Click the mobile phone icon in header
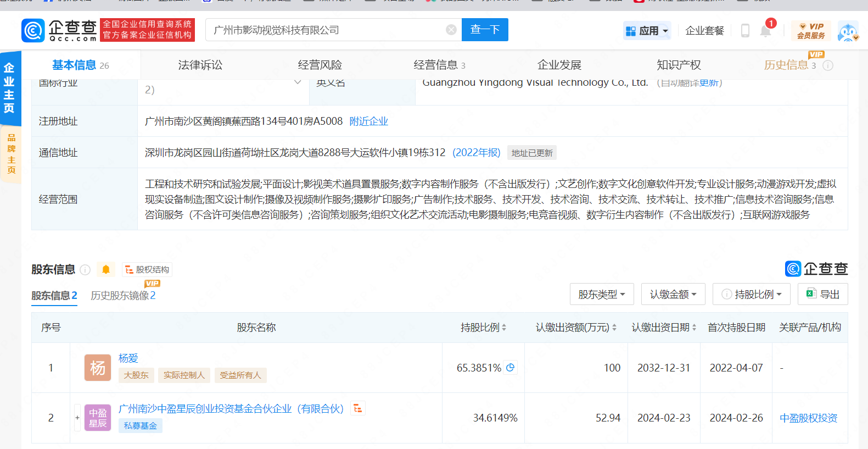This screenshot has height=449, width=868. tap(745, 30)
